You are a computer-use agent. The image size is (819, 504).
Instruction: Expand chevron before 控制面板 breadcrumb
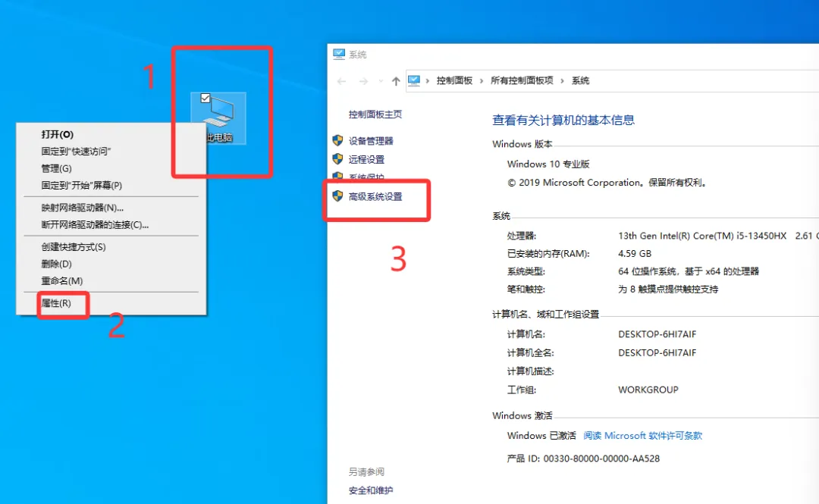point(427,81)
